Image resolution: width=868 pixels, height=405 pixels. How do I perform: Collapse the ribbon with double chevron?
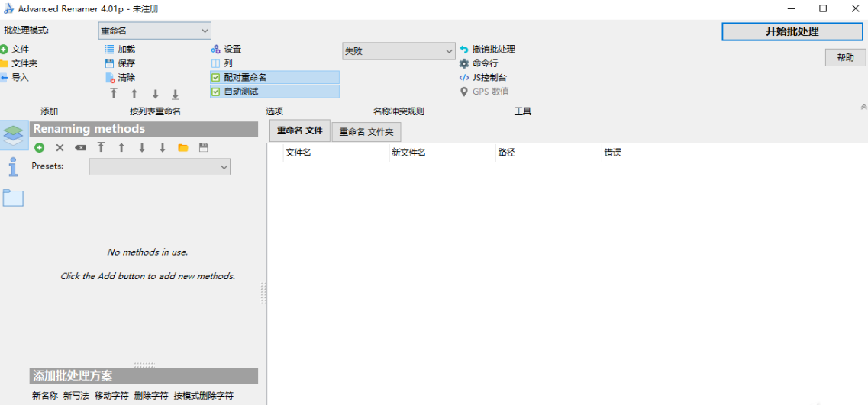[x=863, y=106]
